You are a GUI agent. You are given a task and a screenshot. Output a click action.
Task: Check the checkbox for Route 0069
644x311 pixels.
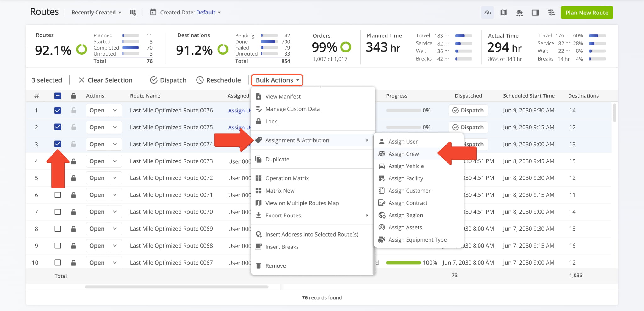[x=58, y=229]
